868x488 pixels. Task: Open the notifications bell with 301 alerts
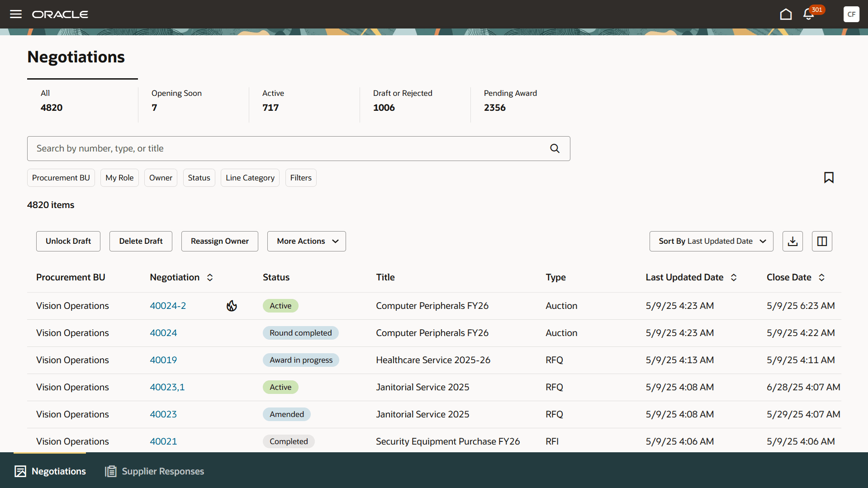pyautogui.click(x=808, y=14)
